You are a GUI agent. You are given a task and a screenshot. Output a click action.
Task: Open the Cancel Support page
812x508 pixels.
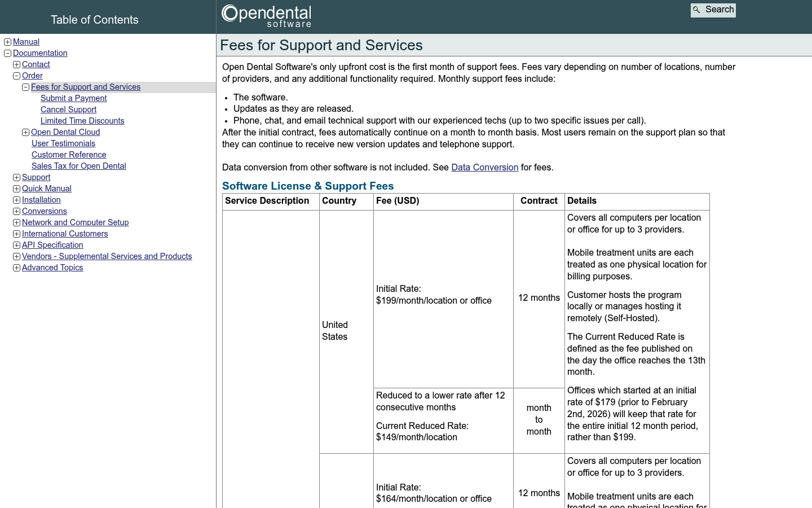coord(68,110)
